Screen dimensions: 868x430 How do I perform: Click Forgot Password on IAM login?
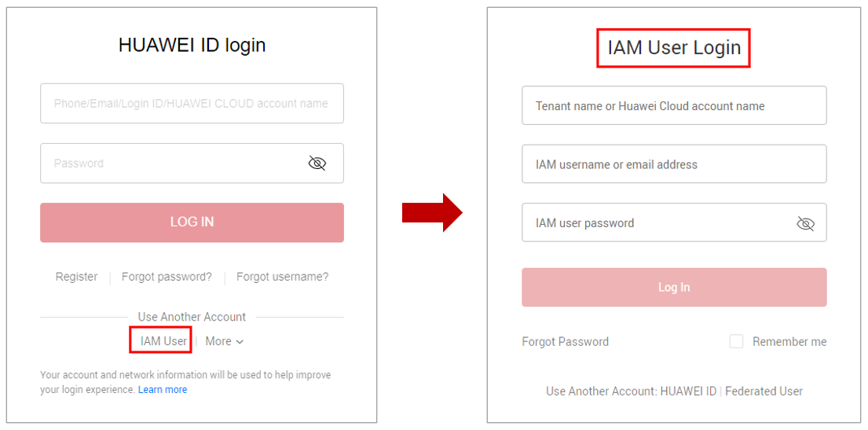pos(565,341)
